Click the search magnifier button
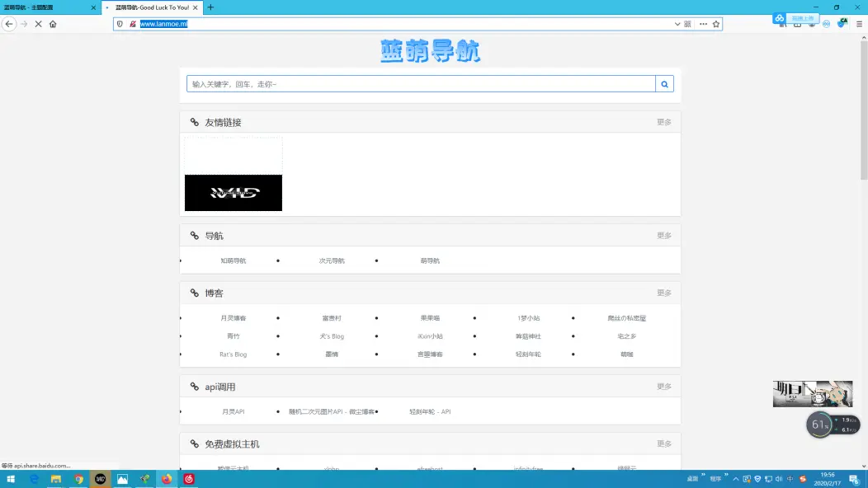 [x=664, y=84]
